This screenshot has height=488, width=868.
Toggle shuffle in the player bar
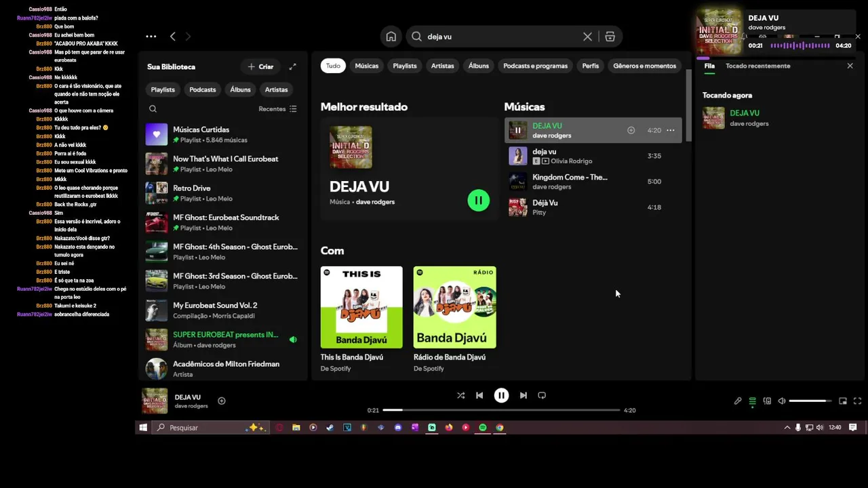tap(461, 395)
